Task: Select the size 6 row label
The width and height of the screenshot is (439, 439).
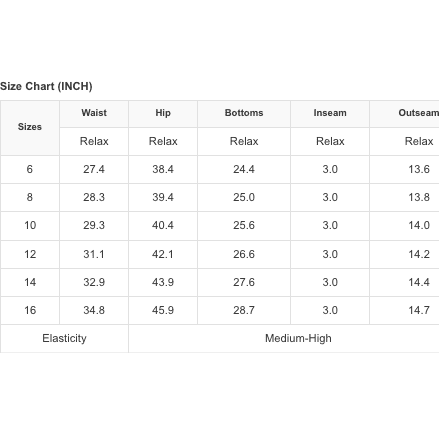Action: (x=30, y=169)
